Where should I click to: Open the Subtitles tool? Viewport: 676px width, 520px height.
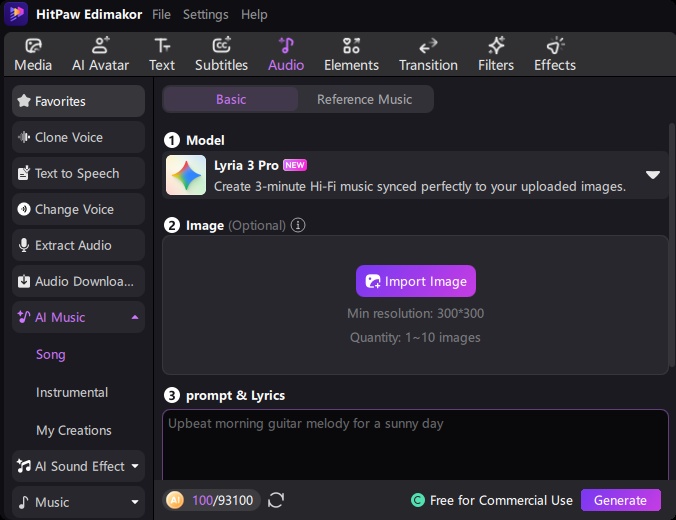222,55
